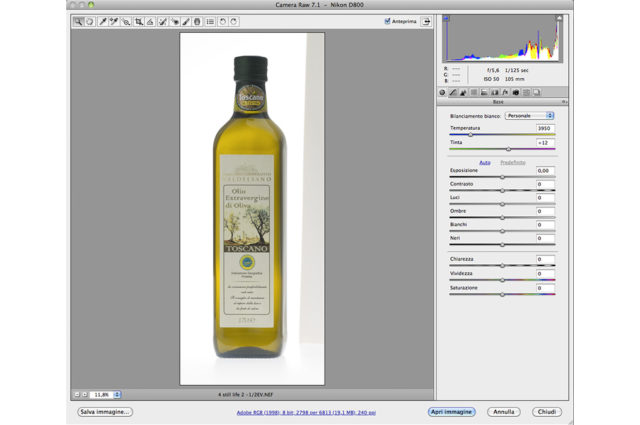Click the file name '4 still life 2 -1/2EV.NEF'
Viewport: 640px width, 425px height.
[x=245, y=395]
